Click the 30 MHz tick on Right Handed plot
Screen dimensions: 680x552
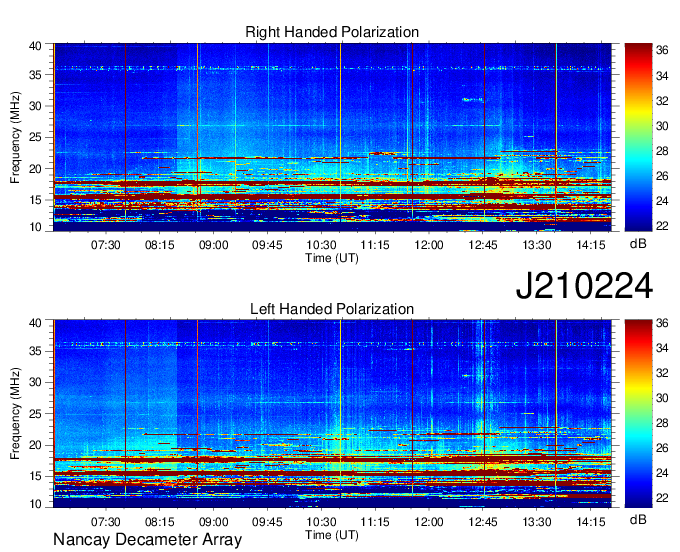click(35, 106)
